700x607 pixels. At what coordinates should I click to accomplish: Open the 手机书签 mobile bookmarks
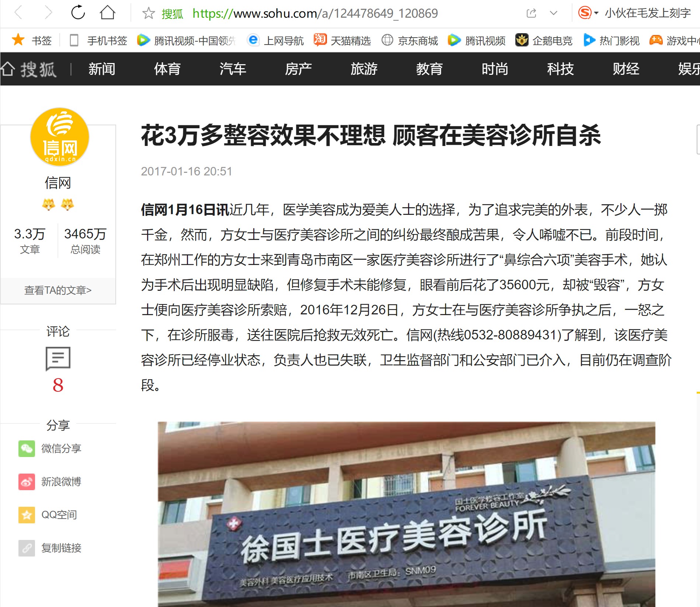click(98, 40)
